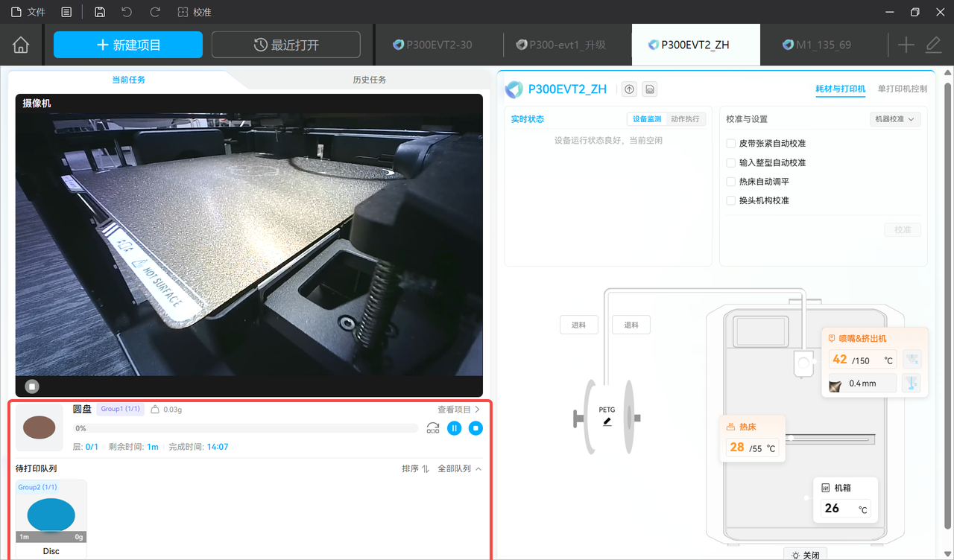Enable 皮带张紧自动校准 checkbox
Image resolution: width=954 pixels, height=560 pixels.
pos(731,143)
